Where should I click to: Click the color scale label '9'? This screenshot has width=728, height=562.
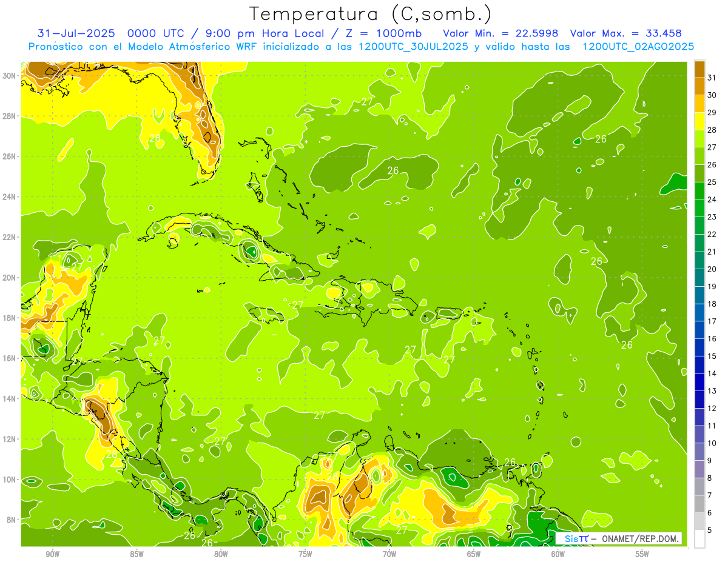[x=710, y=461]
